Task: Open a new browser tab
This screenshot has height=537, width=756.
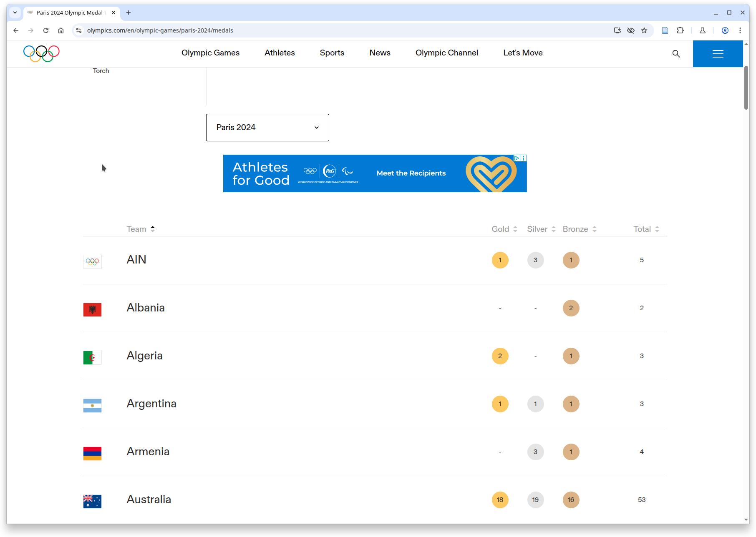Action: [x=129, y=13]
